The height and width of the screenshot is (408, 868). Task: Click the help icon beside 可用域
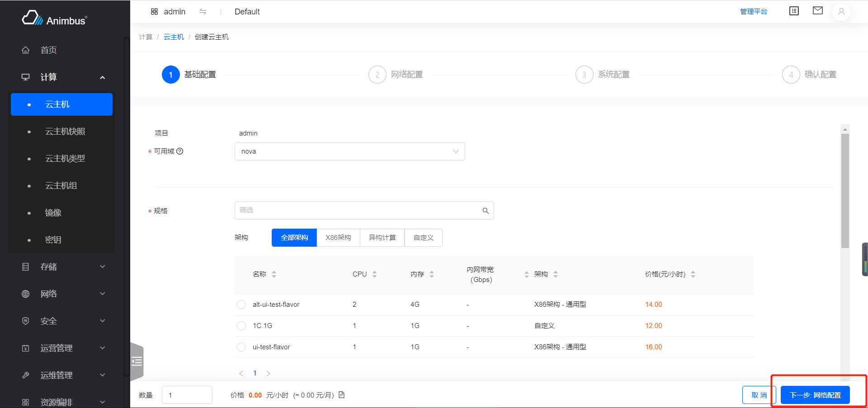pos(180,151)
